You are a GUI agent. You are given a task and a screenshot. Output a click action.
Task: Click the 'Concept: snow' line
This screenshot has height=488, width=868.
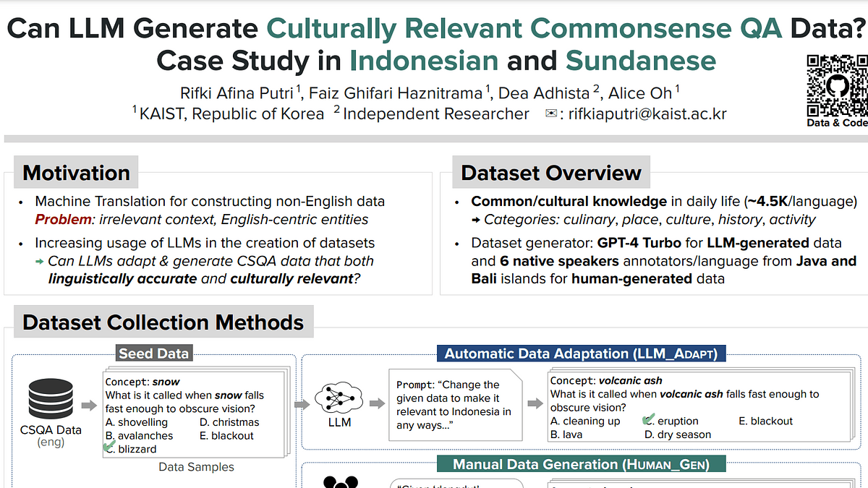142,381
